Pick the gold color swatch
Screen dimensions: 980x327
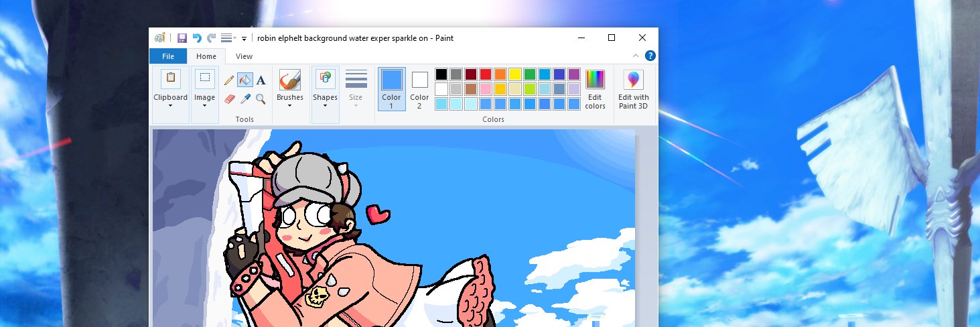[500, 89]
